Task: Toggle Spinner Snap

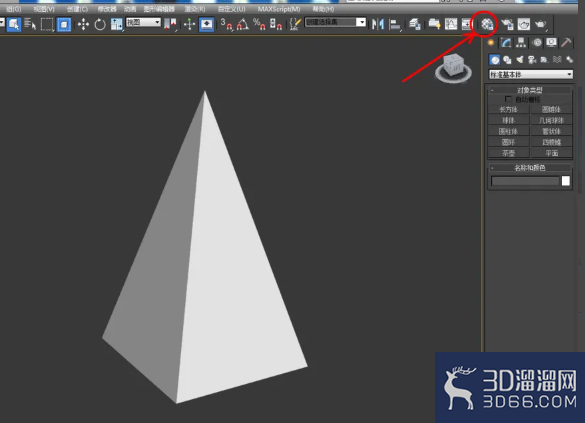Action: pyautogui.click(x=276, y=25)
